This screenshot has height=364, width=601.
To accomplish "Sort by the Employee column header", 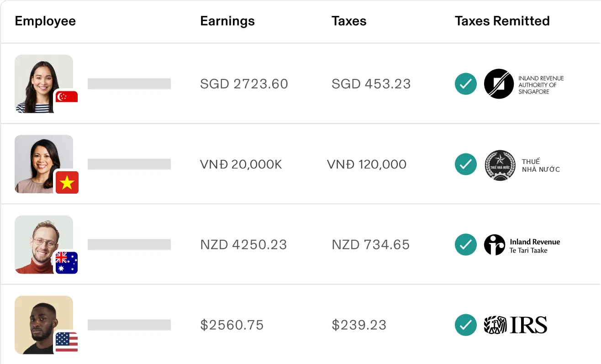I will point(45,21).
